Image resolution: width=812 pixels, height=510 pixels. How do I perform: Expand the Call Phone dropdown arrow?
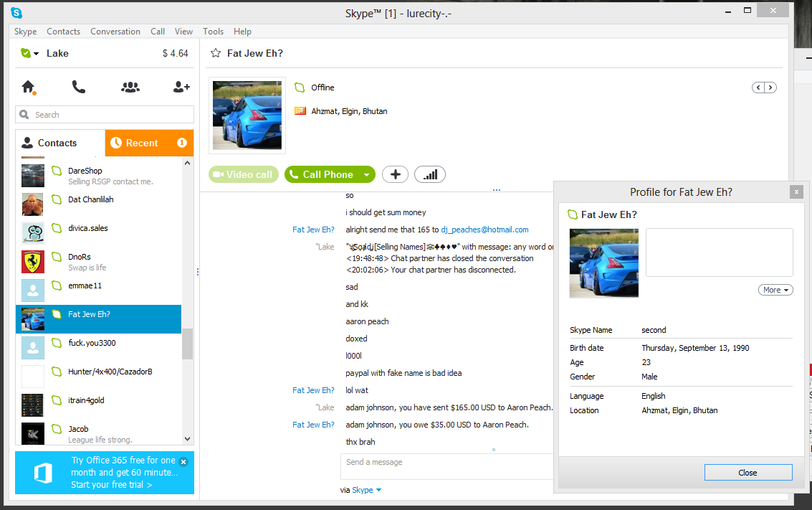point(367,175)
